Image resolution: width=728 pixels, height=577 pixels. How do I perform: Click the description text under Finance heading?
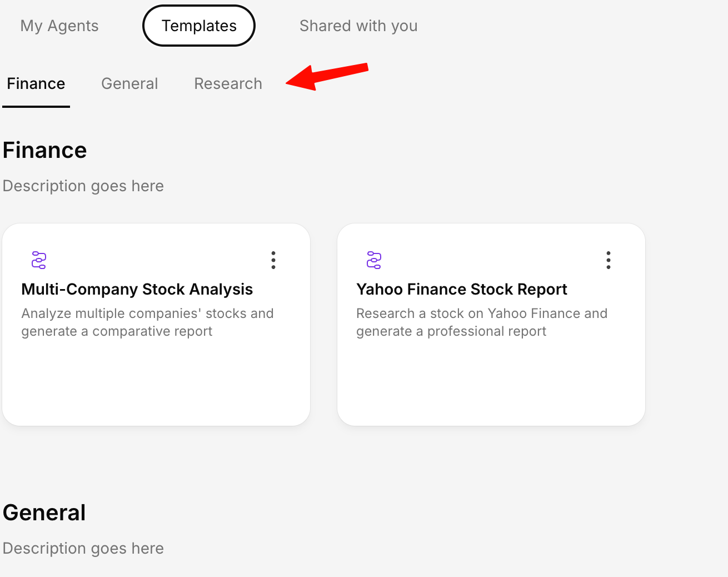[x=83, y=186]
